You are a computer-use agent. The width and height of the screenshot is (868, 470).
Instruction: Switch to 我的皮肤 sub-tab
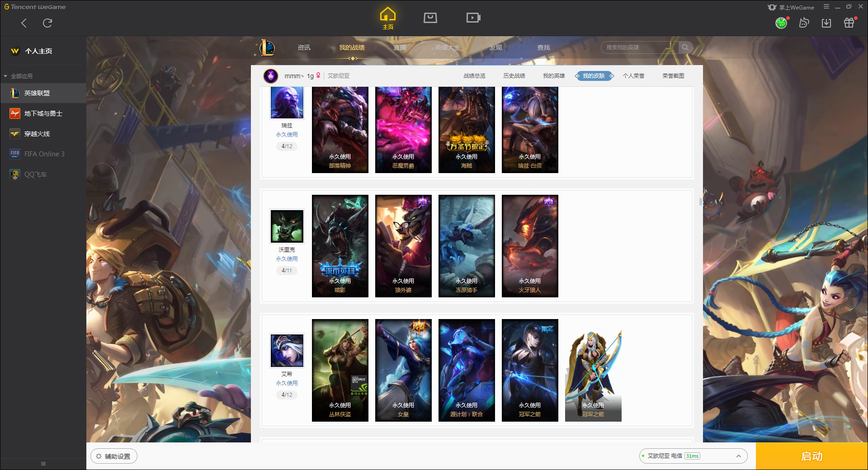[x=594, y=76]
